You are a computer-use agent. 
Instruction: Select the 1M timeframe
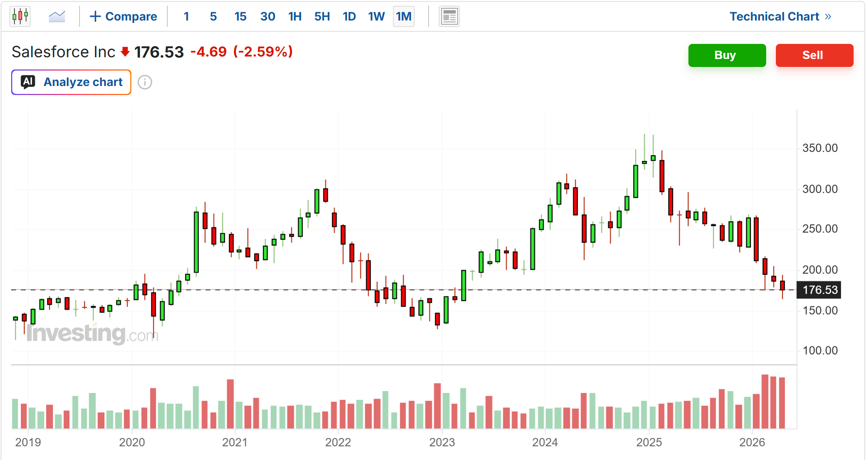click(404, 16)
